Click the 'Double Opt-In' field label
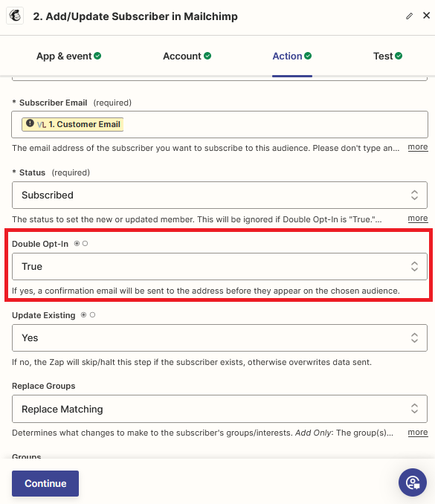Screen dimensions: 435x504 coord(40,244)
